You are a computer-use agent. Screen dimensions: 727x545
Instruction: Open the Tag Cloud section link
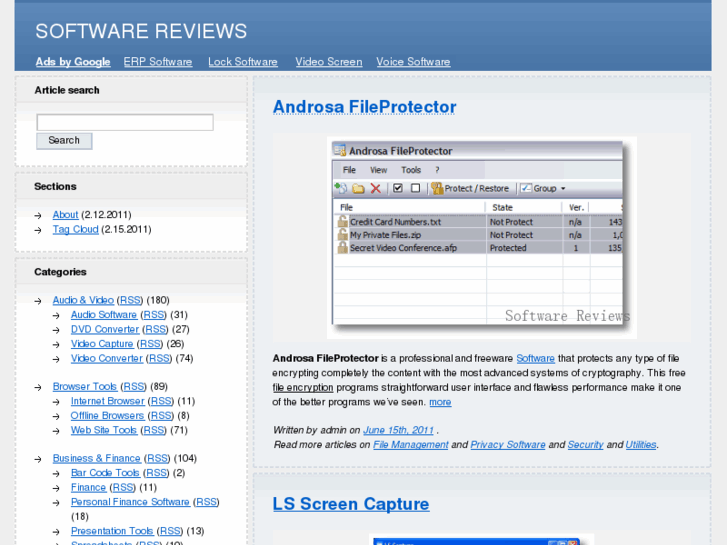click(x=75, y=229)
